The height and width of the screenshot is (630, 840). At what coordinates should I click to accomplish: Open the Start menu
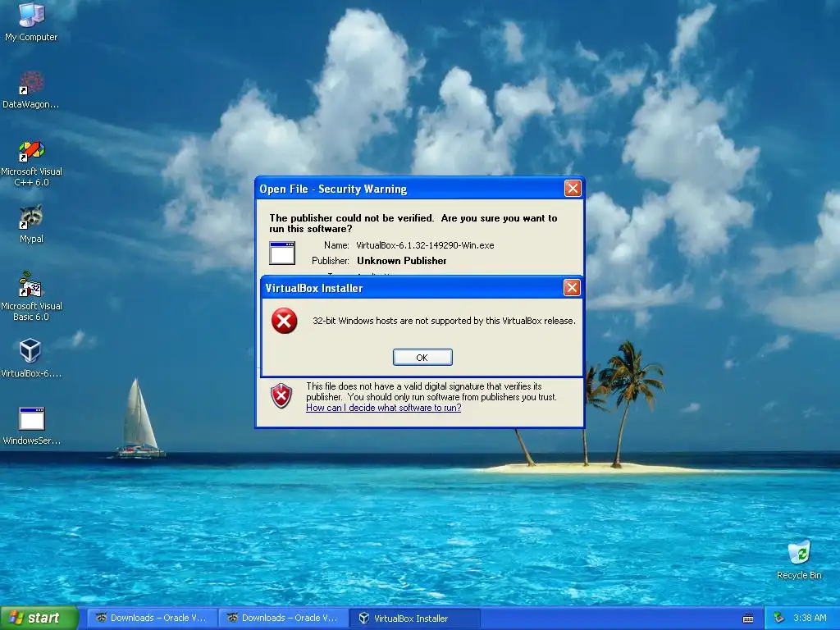39,618
